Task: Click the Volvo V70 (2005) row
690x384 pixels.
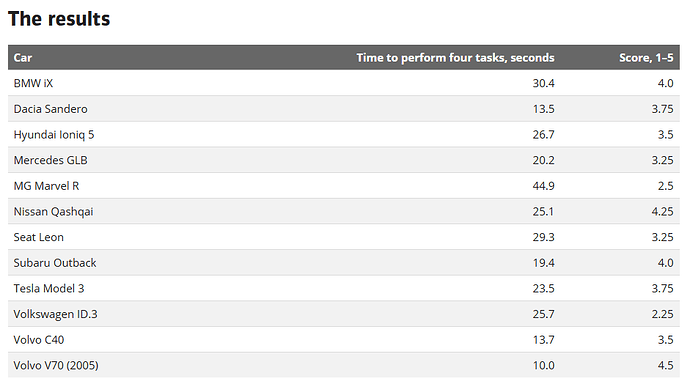Action: point(344,365)
